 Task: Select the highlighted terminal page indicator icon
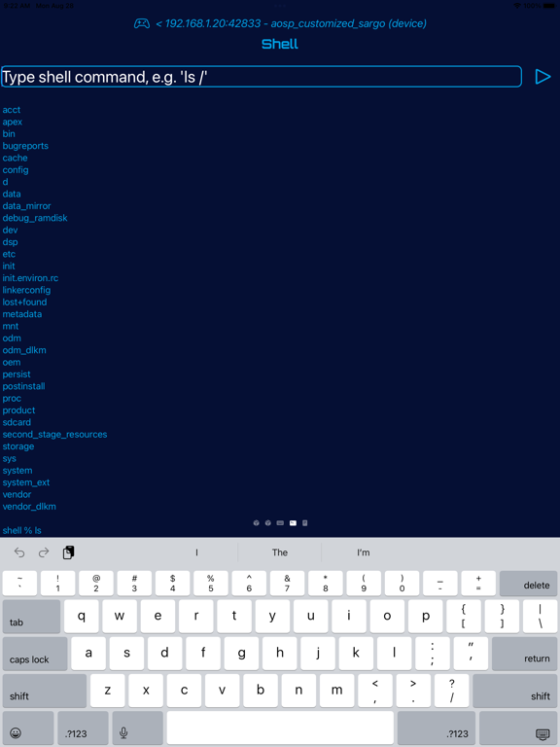click(293, 522)
